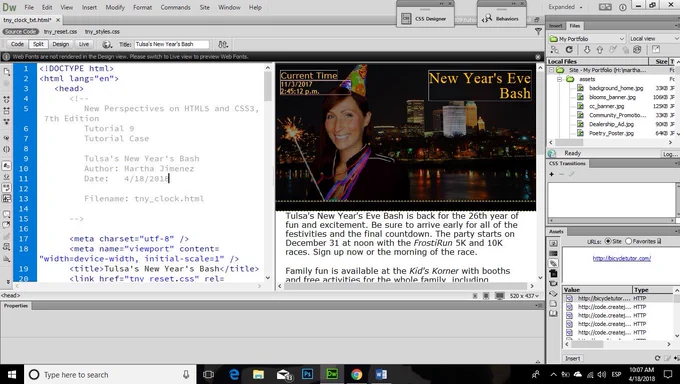Screen dimensions: 680x384
Task: Open the Insert menu
Action: click(x=89, y=7)
